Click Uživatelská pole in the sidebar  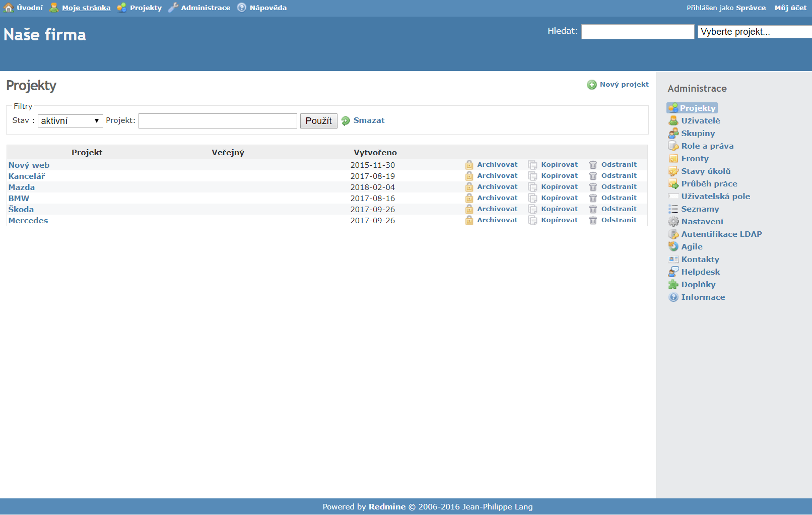[x=715, y=197]
